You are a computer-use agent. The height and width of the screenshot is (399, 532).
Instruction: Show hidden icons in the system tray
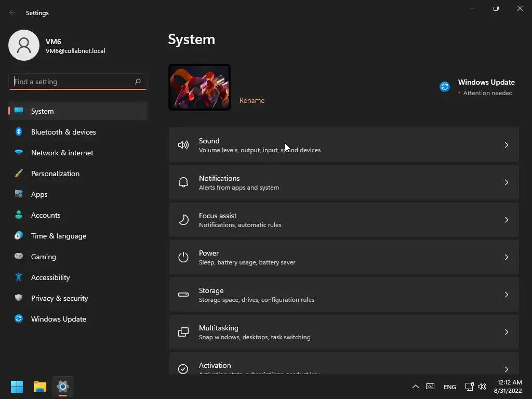point(415,387)
